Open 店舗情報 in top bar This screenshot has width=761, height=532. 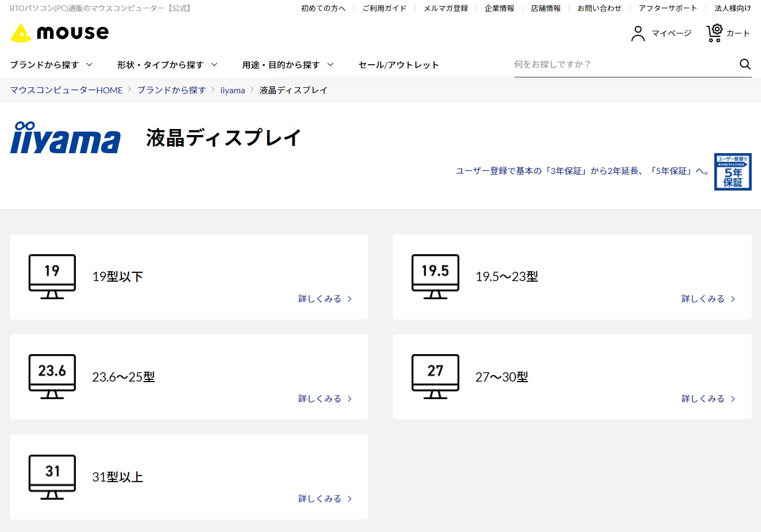tap(546, 8)
